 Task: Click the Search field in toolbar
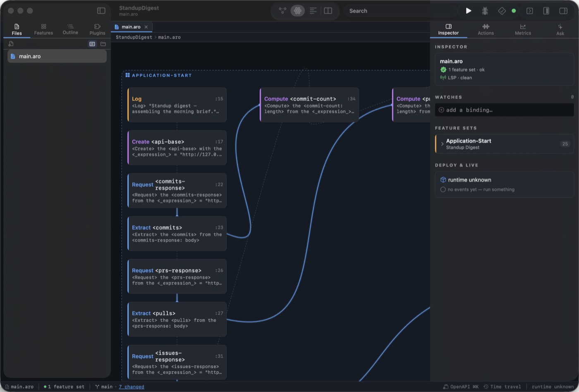coord(401,11)
